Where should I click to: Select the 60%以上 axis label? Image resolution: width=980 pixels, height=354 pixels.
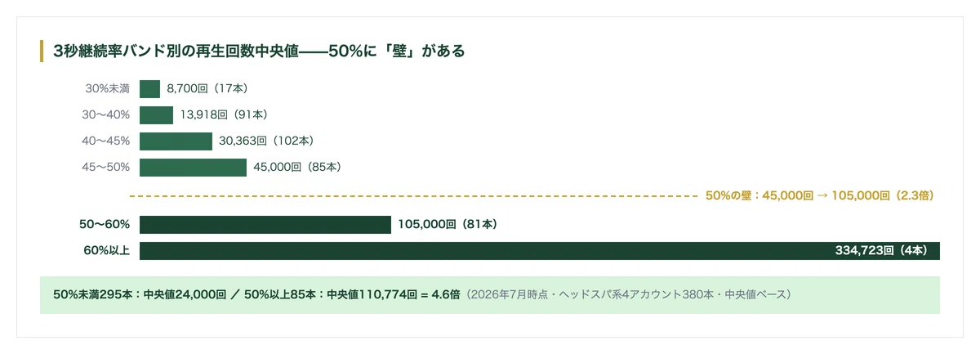[107, 251]
